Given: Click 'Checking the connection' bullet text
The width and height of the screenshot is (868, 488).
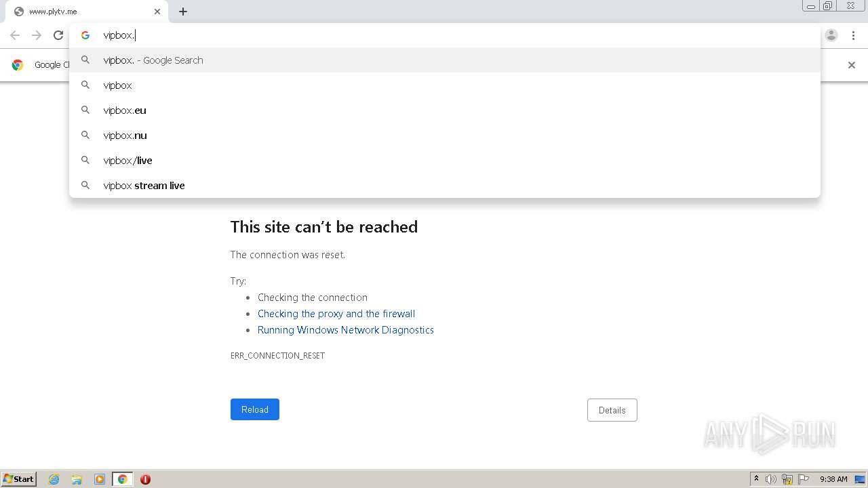Looking at the screenshot, I should tap(313, 298).
